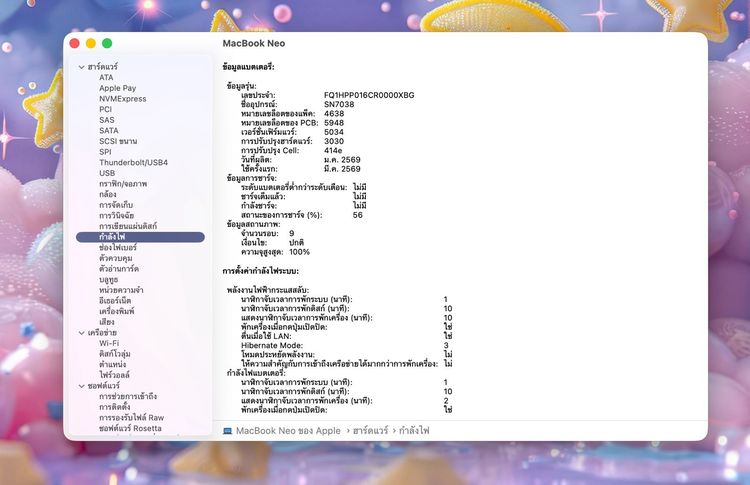Image resolution: width=750 pixels, height=485 pixels.
Task: Click serial value FQ1HPP016CR0000XBG
Action: [x=369, y=95]
